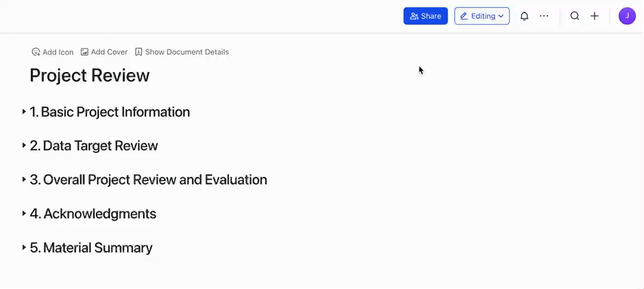Click the Add Icon smiley icon
This screenshot has height=289, width=644.
click(36, 52)
